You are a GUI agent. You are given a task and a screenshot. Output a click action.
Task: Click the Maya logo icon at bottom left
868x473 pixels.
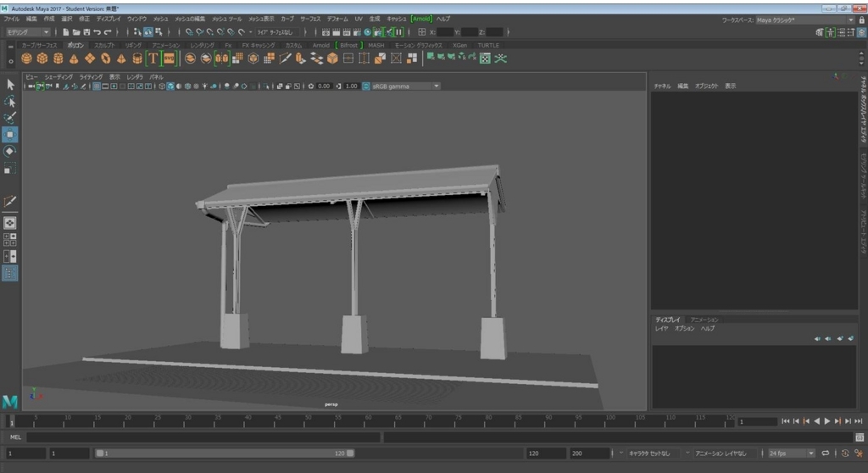click(10, 402)
